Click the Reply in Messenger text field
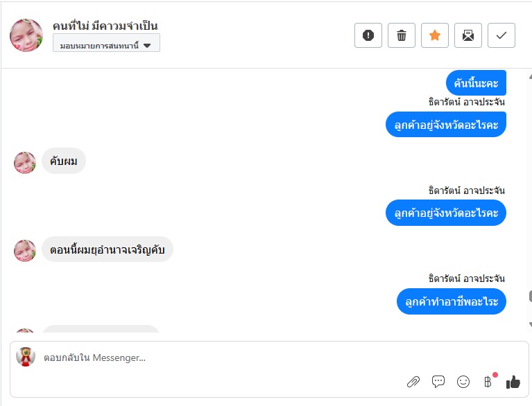The width and height of the screenshot is (532, 406). click(x=208, y=358)
